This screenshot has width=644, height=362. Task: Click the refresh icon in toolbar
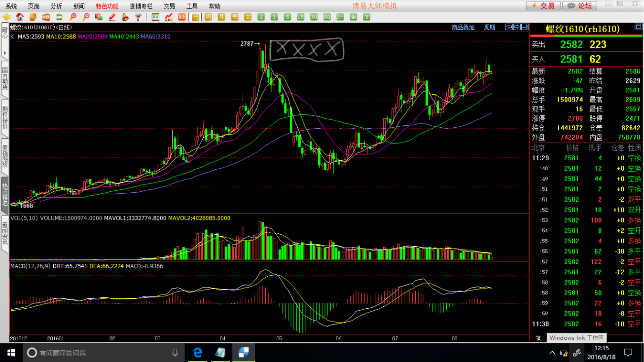click(x=59, y=17)
